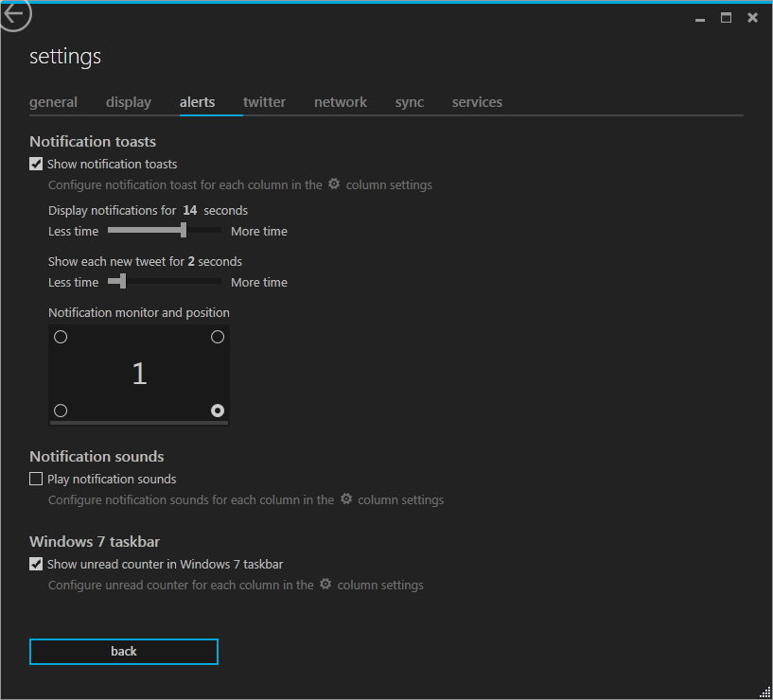Screen dimensions: 773x700
Task: Select bottom-left notification position
Action: click(x=61, y=411)
